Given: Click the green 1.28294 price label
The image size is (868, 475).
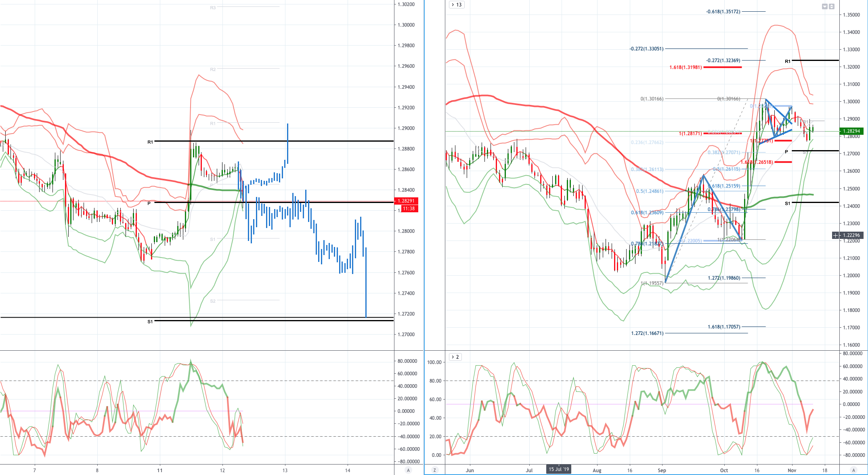Looking at the screenshot, I should pos(851,131).
